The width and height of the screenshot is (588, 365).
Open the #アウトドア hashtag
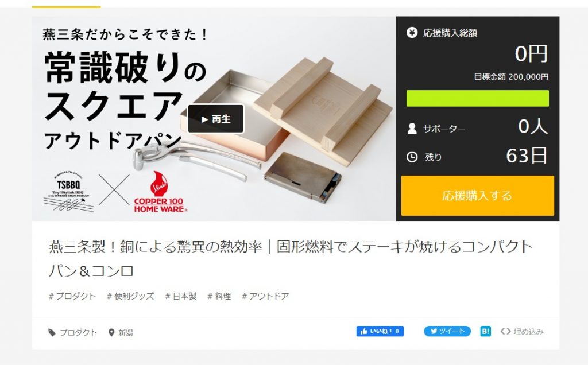(x=265, y=296)
